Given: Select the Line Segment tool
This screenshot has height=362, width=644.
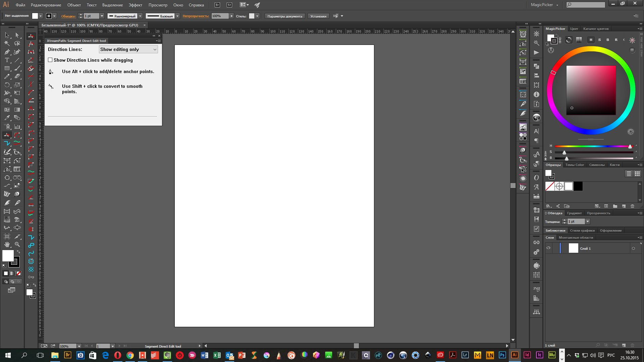Looking at the screenshot, I should 17,60.
